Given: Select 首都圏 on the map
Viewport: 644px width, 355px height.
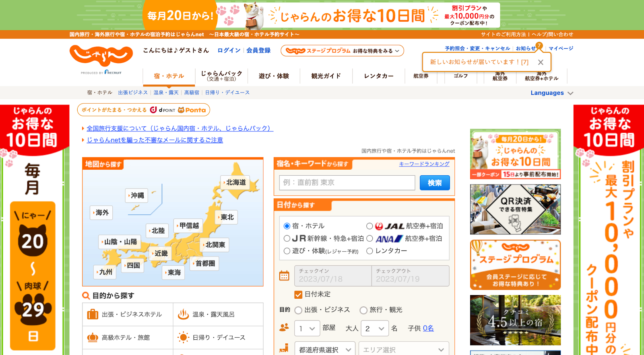Looking at the screenshot, I should click(204, 264).
